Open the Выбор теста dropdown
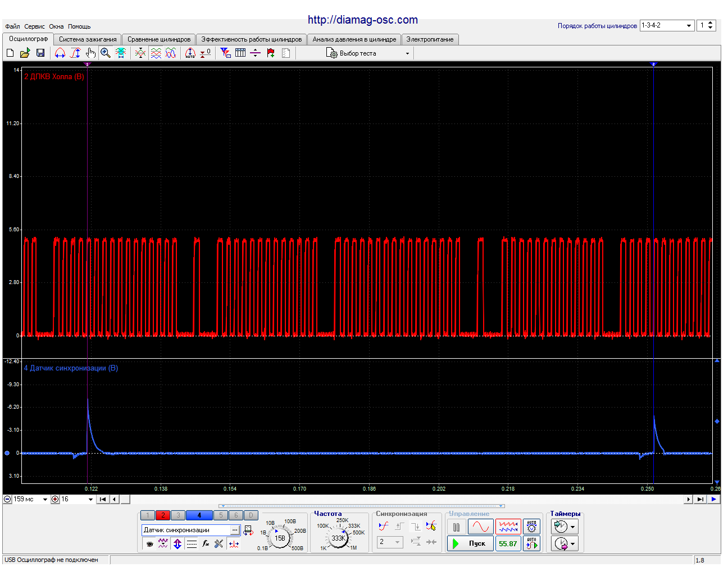 coord(368,53)
